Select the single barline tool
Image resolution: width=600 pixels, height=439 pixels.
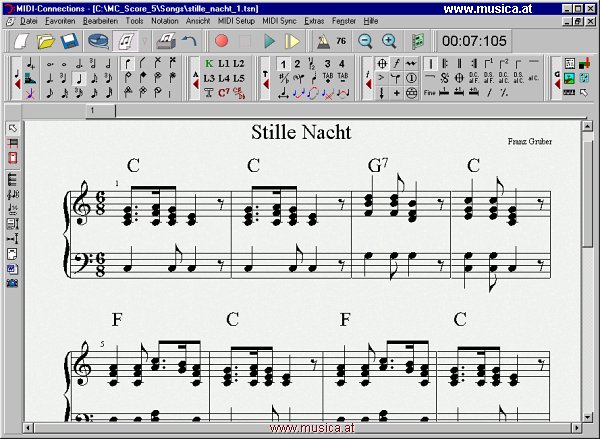(x=430, y=64)
